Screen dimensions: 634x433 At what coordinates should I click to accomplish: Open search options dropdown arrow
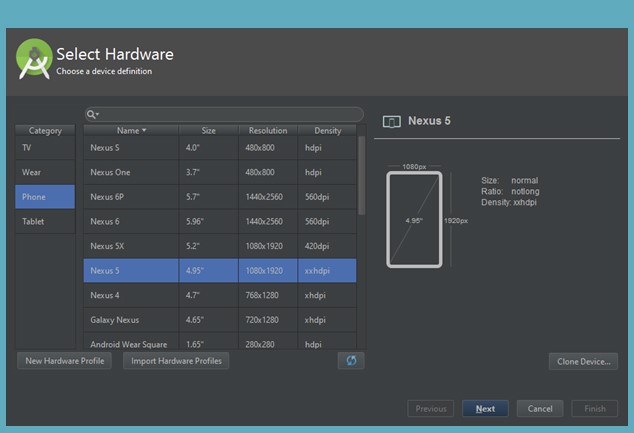pos(97,114)
